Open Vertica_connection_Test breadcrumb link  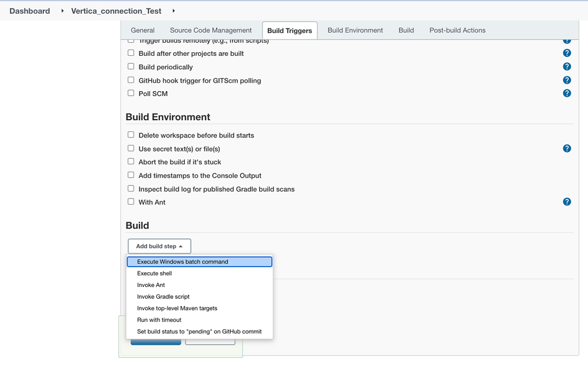116,11
